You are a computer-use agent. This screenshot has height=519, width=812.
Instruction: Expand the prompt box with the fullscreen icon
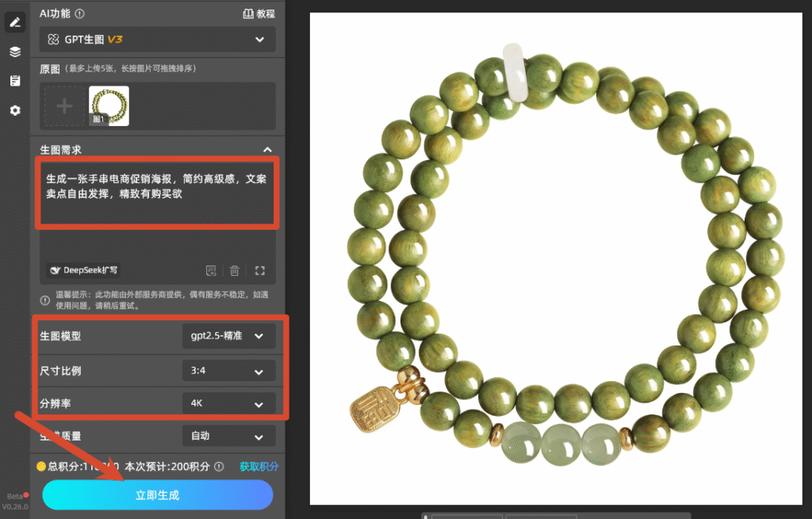(x=260, y=271)
